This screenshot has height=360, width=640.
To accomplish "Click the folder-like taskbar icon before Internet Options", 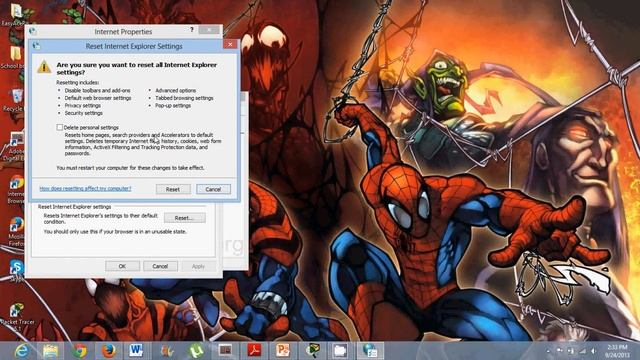I will tap(340, 350).
